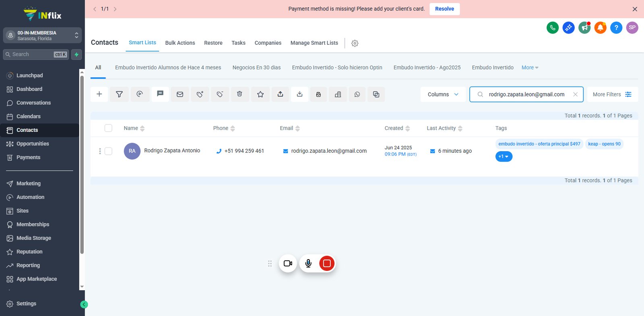
Task: Click the send email envelope icon
Action: [x=180, y=94]
